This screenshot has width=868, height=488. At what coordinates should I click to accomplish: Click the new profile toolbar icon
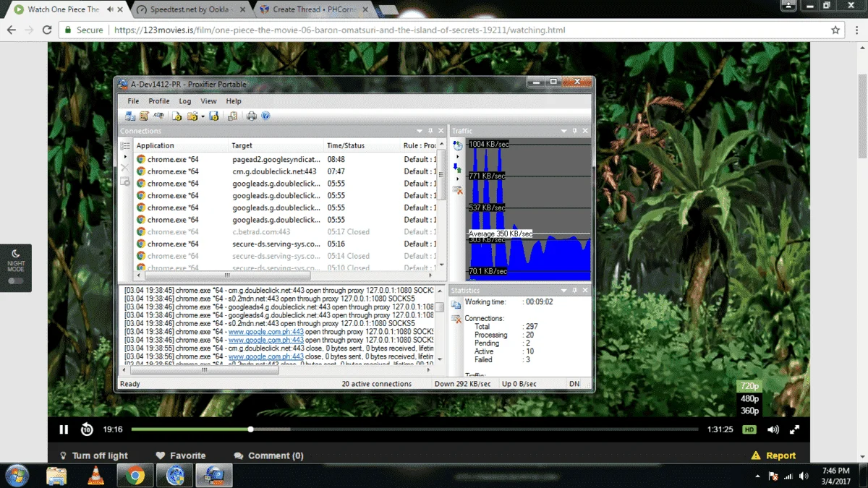pyautogui.click(x=177, y=116)
